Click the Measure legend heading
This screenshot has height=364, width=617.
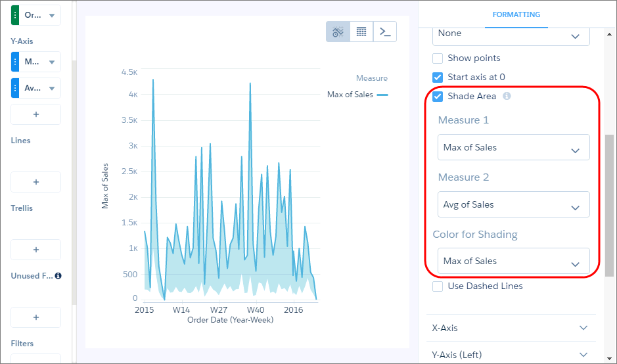pyautogui.click(x=372, y=78)
